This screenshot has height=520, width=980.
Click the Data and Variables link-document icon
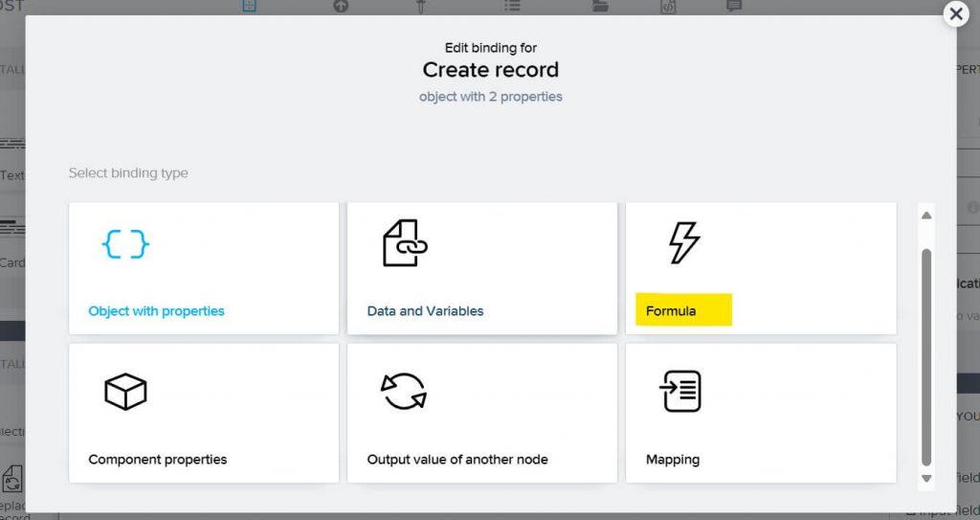point(405,243)
